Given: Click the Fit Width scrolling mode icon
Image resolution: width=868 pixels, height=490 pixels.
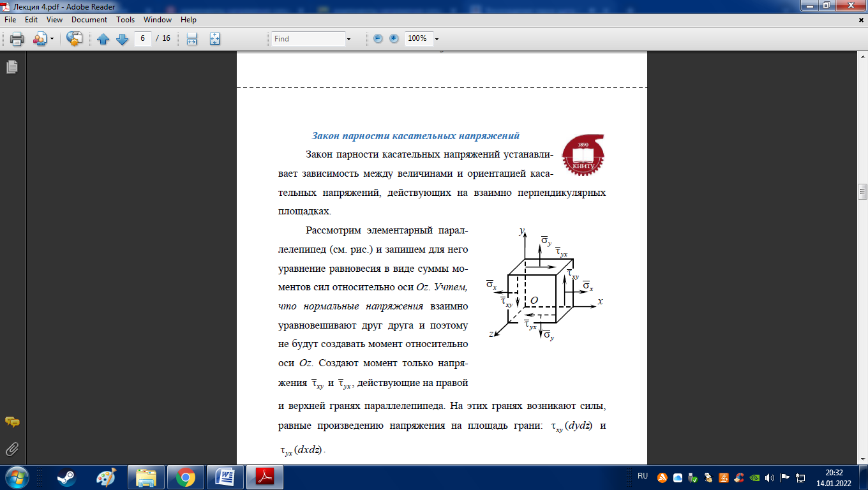Looking at the screenshot, I should [x=191, y=39].
